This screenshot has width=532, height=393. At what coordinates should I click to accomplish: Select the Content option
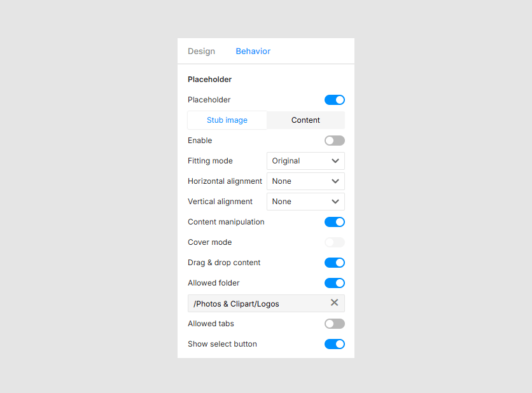305,120
